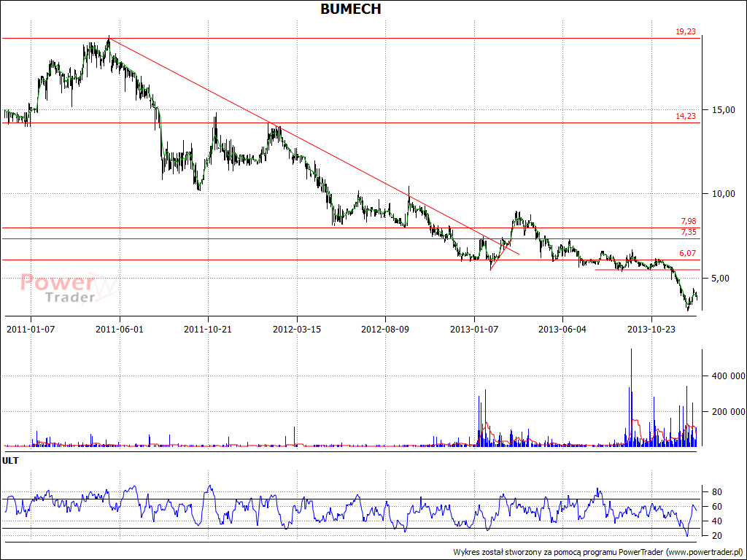Click the BUMECH chart title
The image size is (747, 560).
pos(351,9)
